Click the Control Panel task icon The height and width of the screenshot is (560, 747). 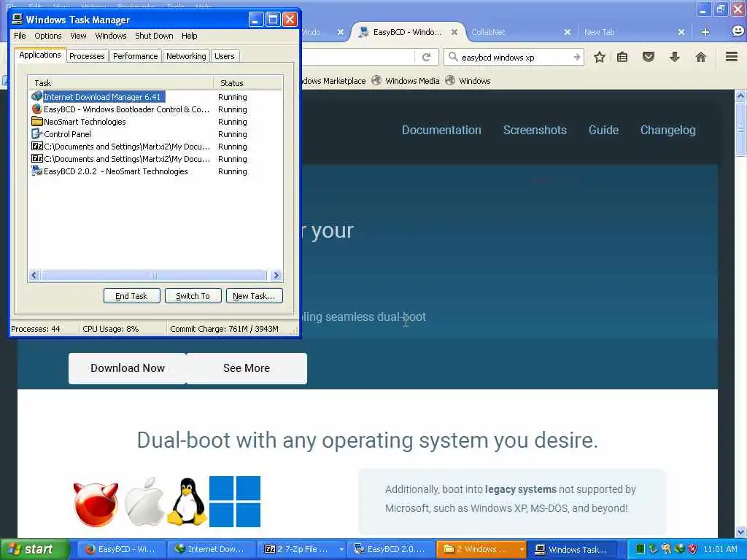point(36,133)
